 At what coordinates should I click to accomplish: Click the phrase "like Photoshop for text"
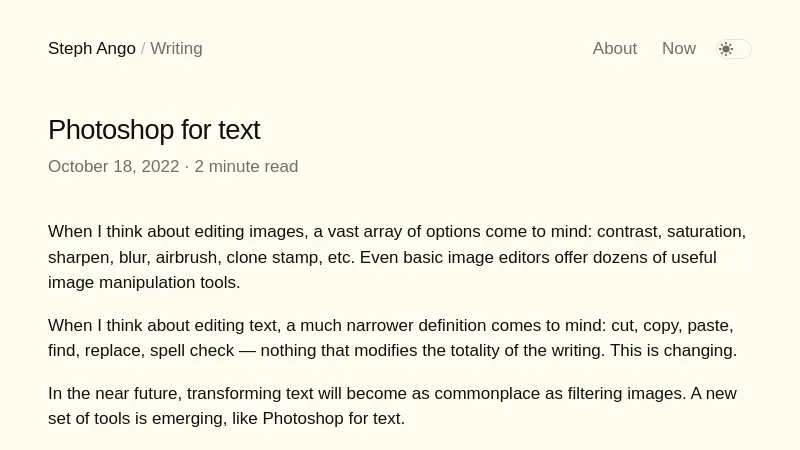(x=318, y=419)
